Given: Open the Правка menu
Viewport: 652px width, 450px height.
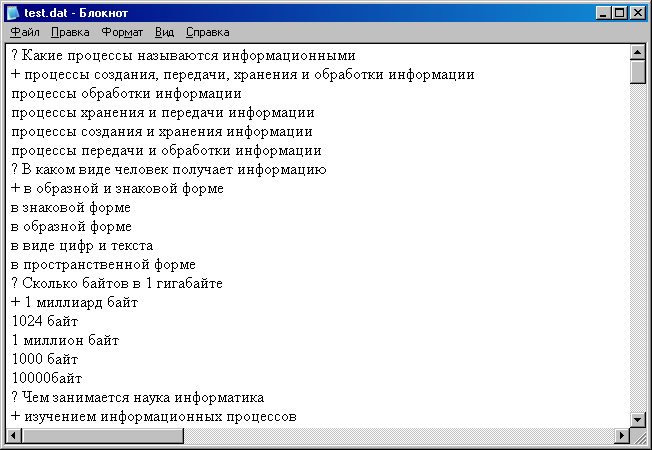Looking at the screenshot, I should point(70,32).
